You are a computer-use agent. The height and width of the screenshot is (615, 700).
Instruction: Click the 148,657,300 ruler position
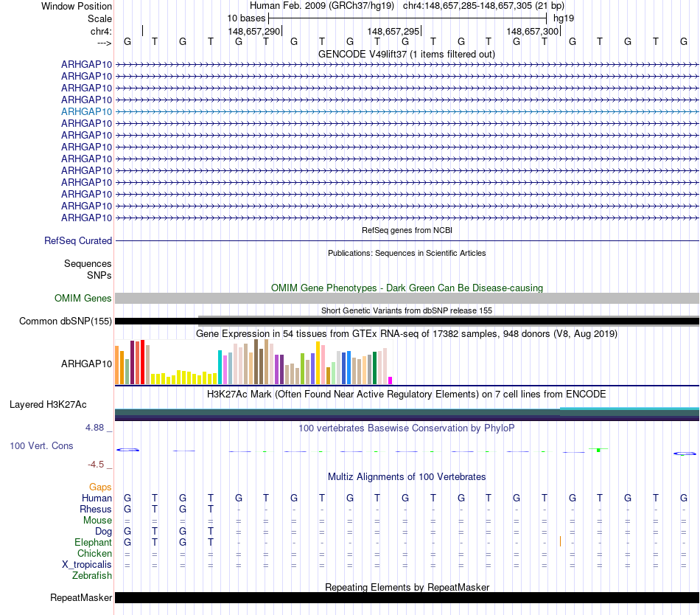pos(533,32)
